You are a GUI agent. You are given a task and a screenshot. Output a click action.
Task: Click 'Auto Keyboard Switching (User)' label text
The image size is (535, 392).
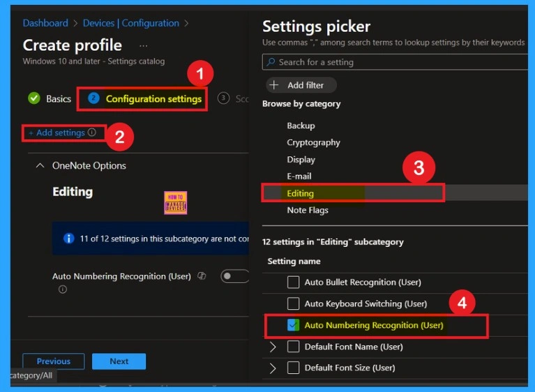tap(366, 303)
